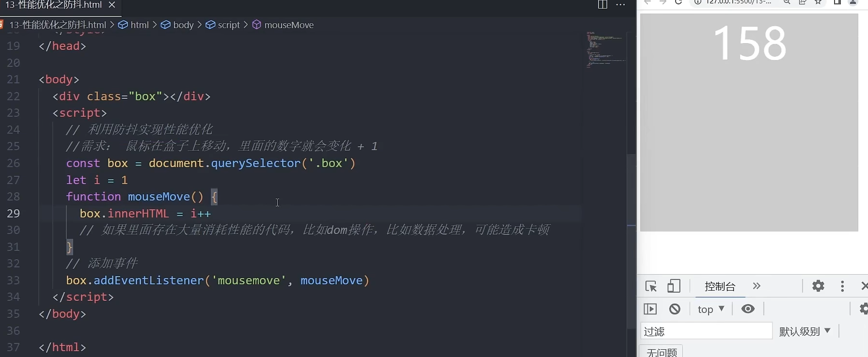Viewport: 868px width, 357px height.
Task: Clear the console
Action: (675, 309)
